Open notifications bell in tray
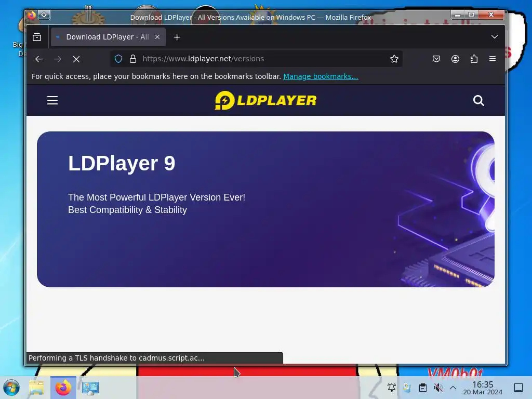Image resolution: width=532 pixels, height=399 pixels. 392,387
